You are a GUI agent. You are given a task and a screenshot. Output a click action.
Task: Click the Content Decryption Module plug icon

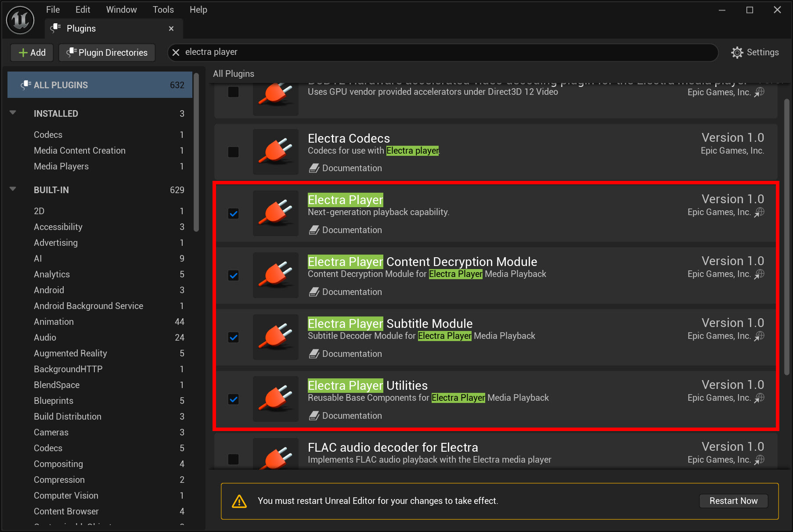(x=276, y=276)
